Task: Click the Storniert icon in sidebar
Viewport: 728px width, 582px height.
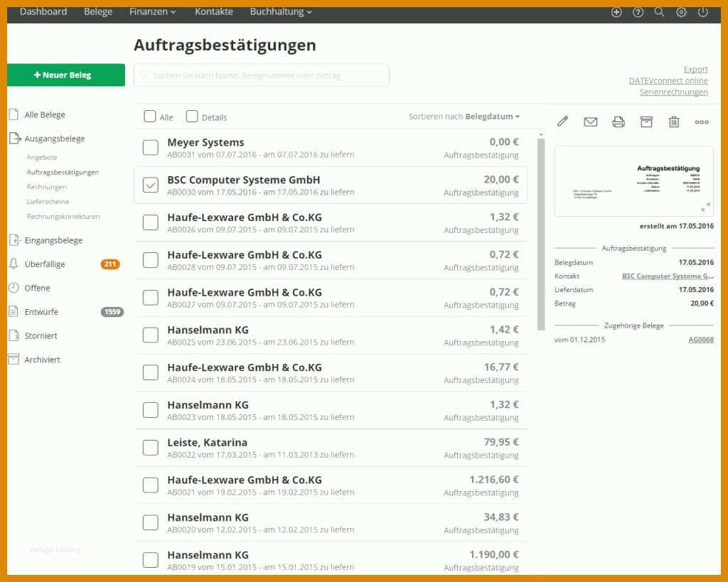Action: pyautogui.click(x=14, y=335)
